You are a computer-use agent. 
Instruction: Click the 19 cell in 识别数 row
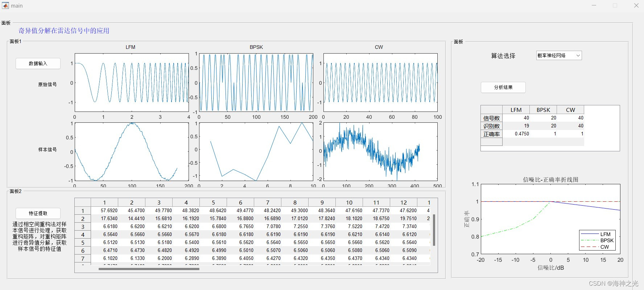pos(516,126)
